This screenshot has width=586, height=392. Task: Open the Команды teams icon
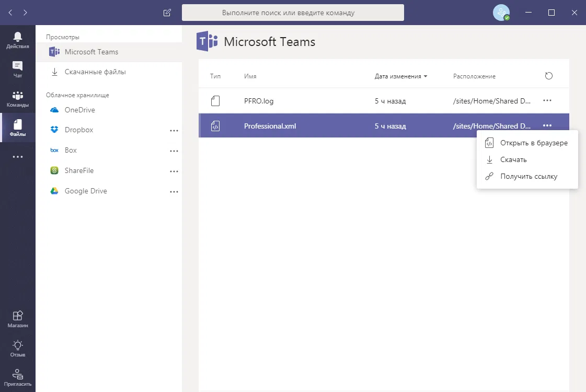click(x=18, y=99)
